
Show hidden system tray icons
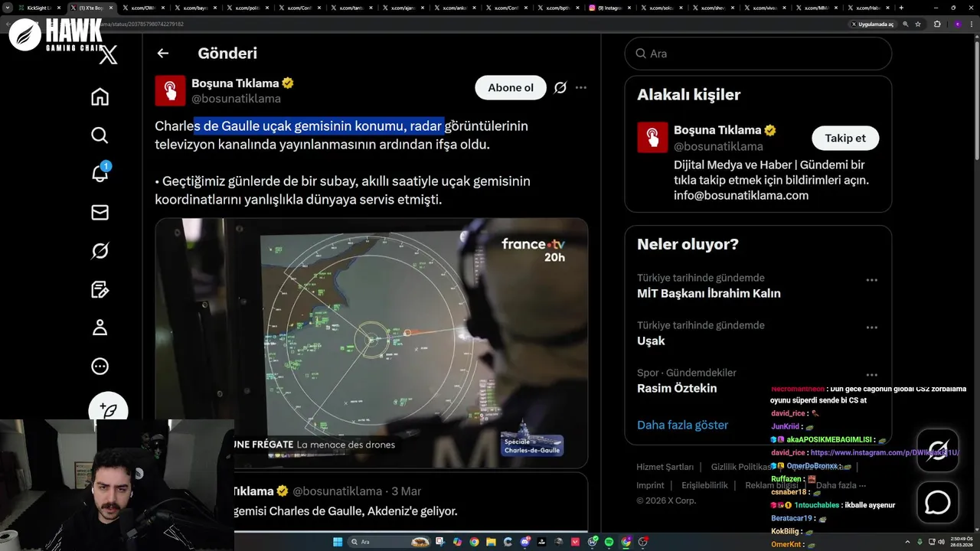907,542
